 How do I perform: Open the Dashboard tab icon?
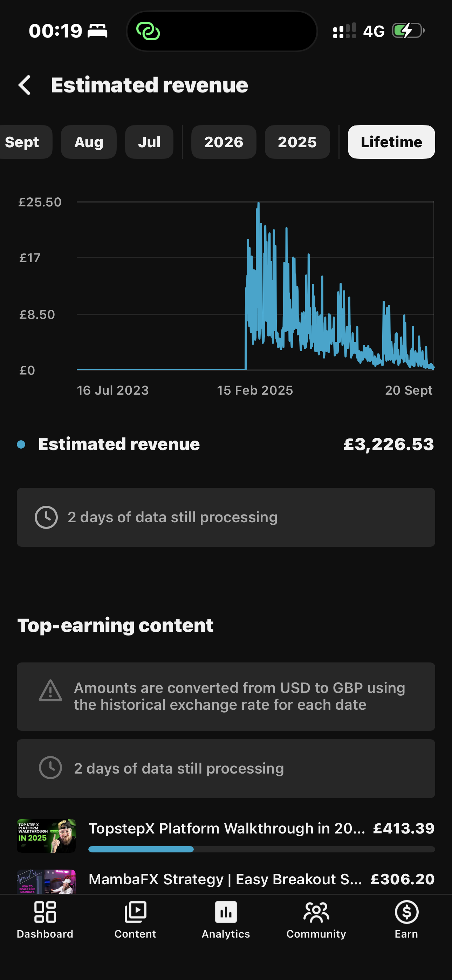[x=45, y=912]
